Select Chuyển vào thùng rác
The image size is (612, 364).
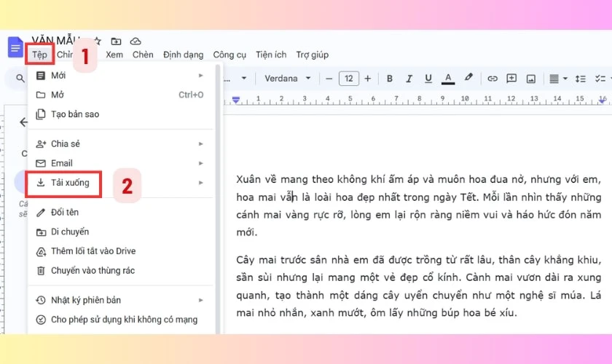pyautogui.click(x=121, y=270)
